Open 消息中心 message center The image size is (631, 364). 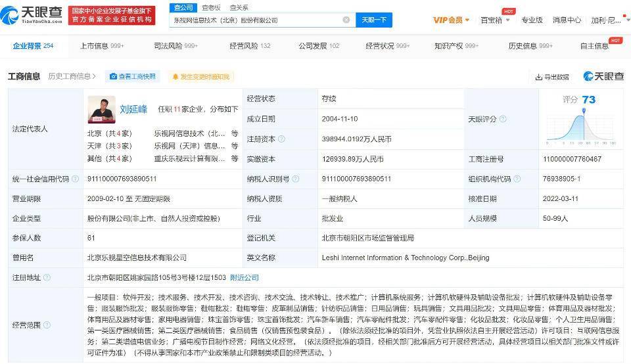tap(567, 20)
